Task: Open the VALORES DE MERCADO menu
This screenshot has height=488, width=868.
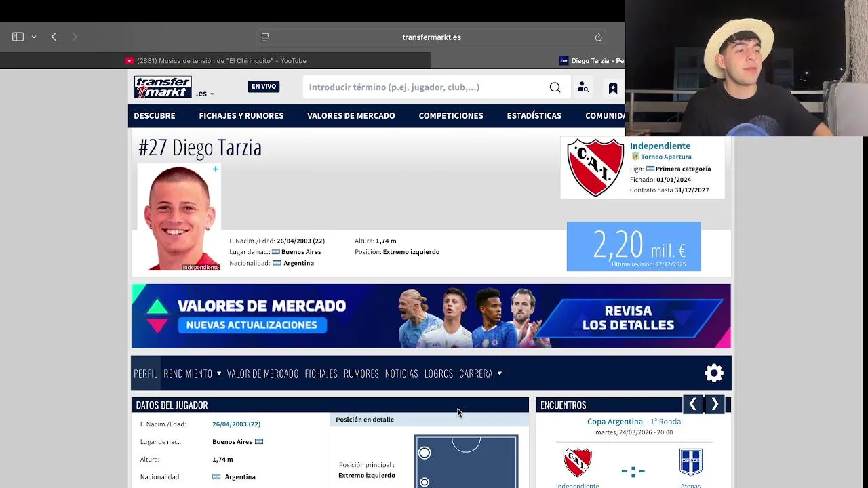Action: click(x=351, y=116)
